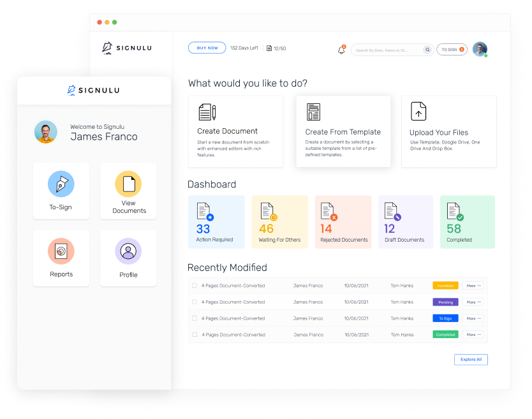Open the Create From Template card

pos(343,131)
